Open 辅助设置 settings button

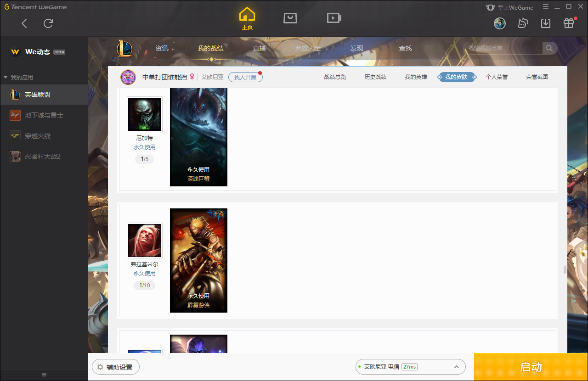pos(115,367)
